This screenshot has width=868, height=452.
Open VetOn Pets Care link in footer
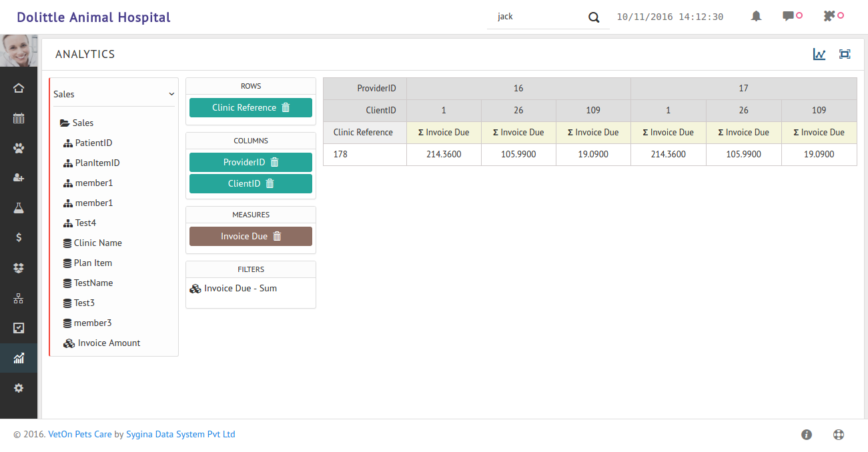[80, 434]
